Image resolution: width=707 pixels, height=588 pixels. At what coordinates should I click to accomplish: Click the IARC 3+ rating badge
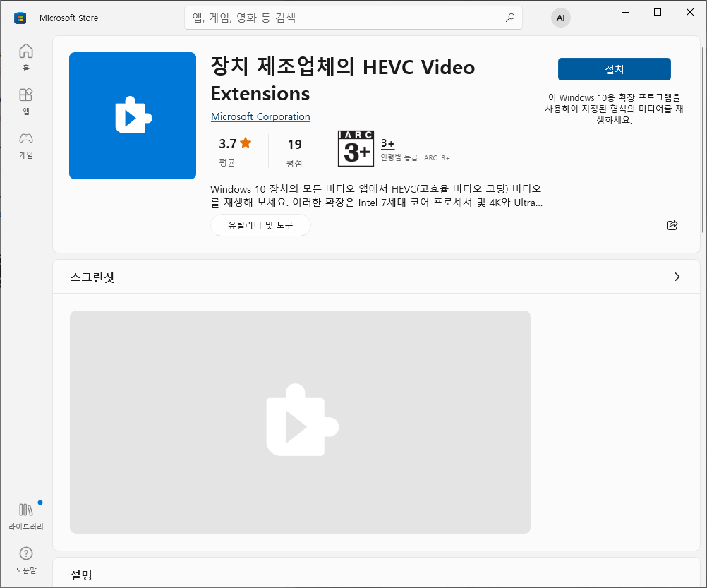356,148
